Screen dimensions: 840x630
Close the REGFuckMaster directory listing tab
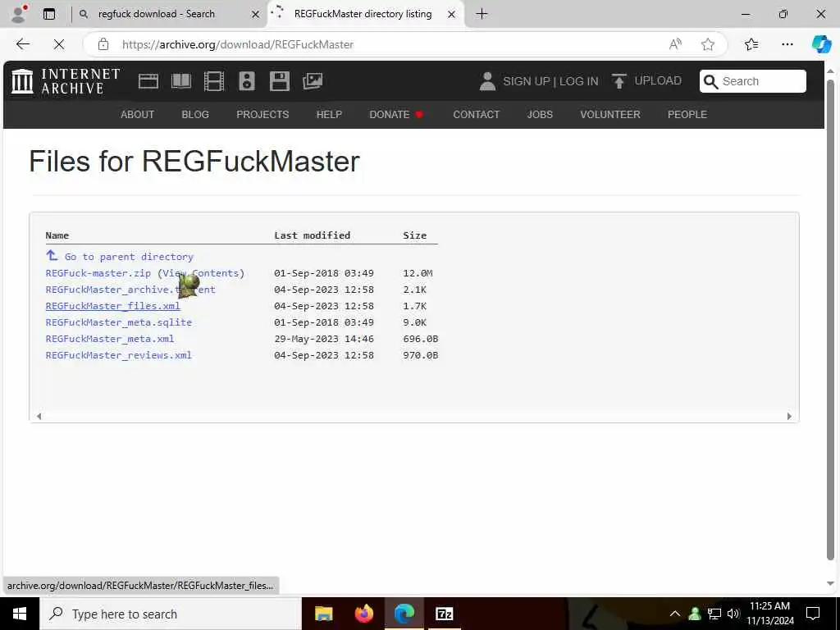pos(452,15)
